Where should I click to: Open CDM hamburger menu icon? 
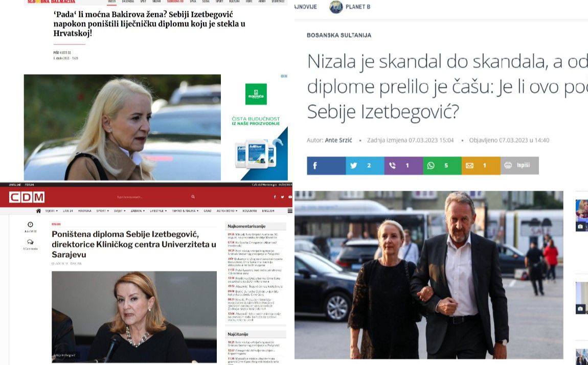pos(290,211)
